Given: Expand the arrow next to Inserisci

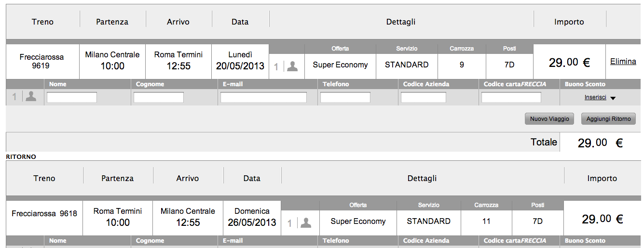Looking at the screenshot, I should coord(613,98).
